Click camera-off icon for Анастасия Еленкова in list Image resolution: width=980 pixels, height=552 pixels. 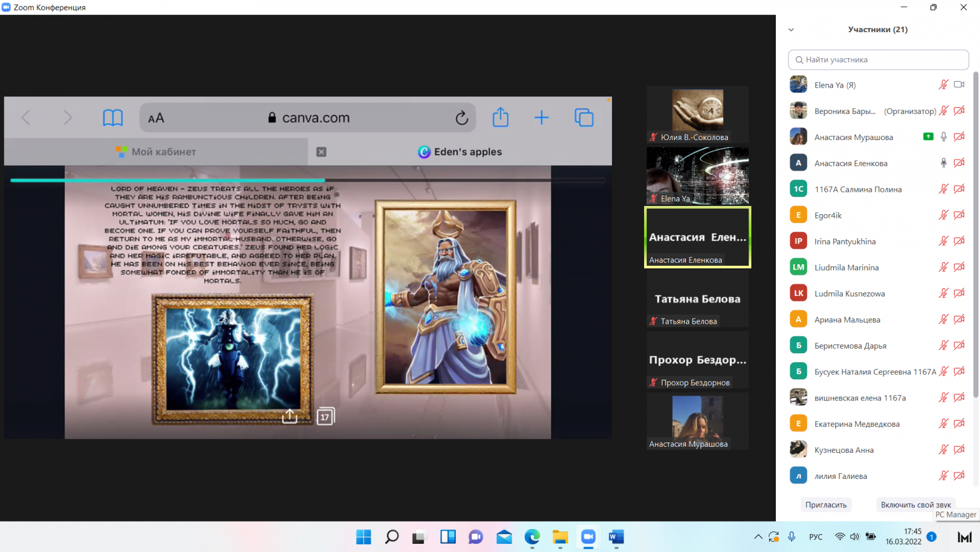pos(959,163)
